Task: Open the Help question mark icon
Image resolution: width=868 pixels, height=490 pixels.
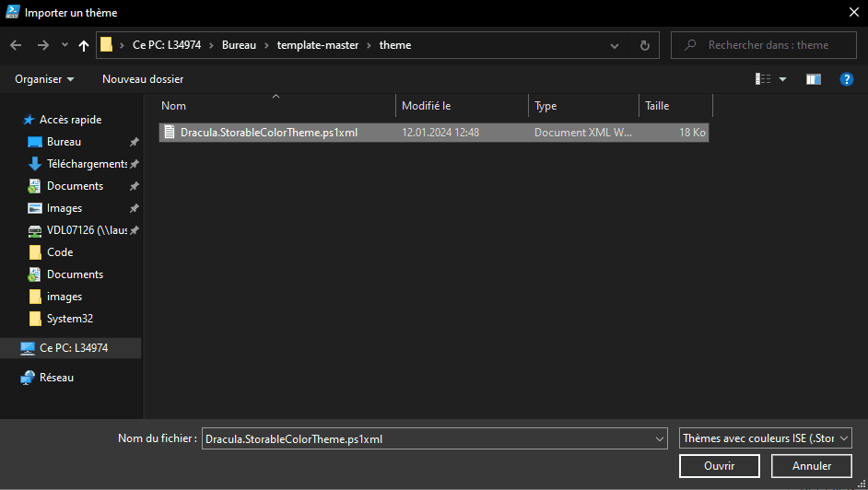Action: click(x=846, y=79)
